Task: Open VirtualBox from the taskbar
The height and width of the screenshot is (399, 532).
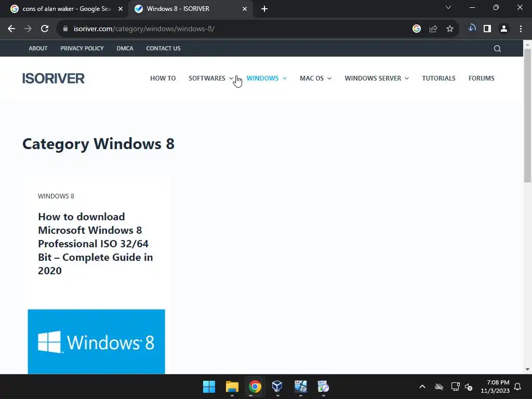Action: (277, 387)
